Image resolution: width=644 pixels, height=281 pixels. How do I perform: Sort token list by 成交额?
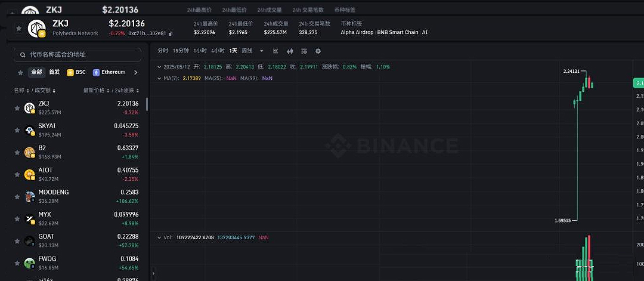click(x=45, y=90)
